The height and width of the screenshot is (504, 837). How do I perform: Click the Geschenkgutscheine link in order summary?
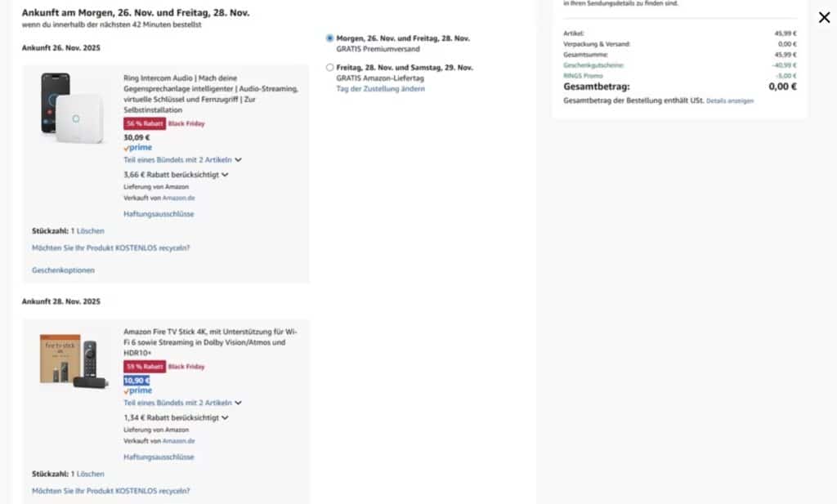click(594, 65)
